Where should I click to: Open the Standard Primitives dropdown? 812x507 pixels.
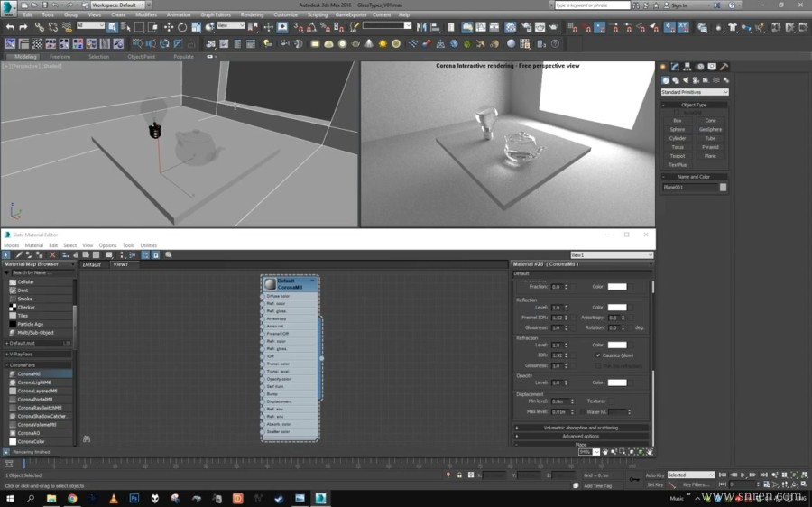(694, 92)
